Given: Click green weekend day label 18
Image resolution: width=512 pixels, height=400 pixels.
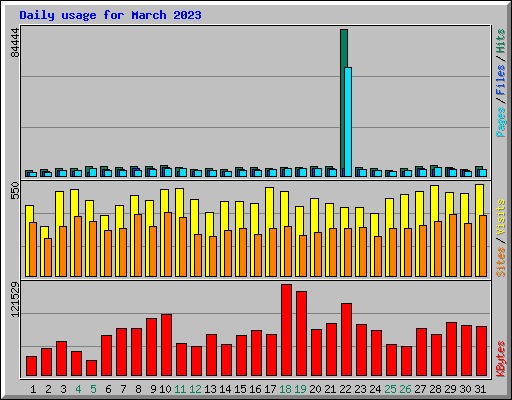Looking at the screenshot, I should tap(285, 389).
